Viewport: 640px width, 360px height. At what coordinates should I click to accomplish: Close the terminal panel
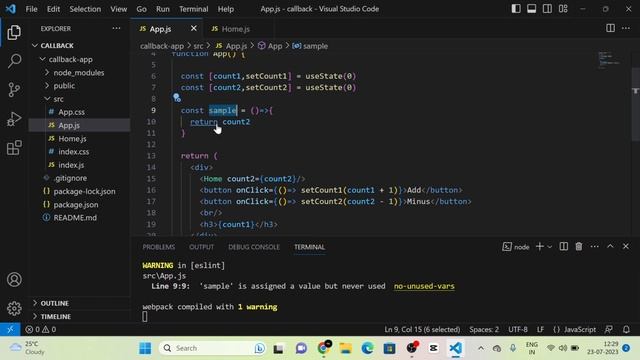click(626, 246)
